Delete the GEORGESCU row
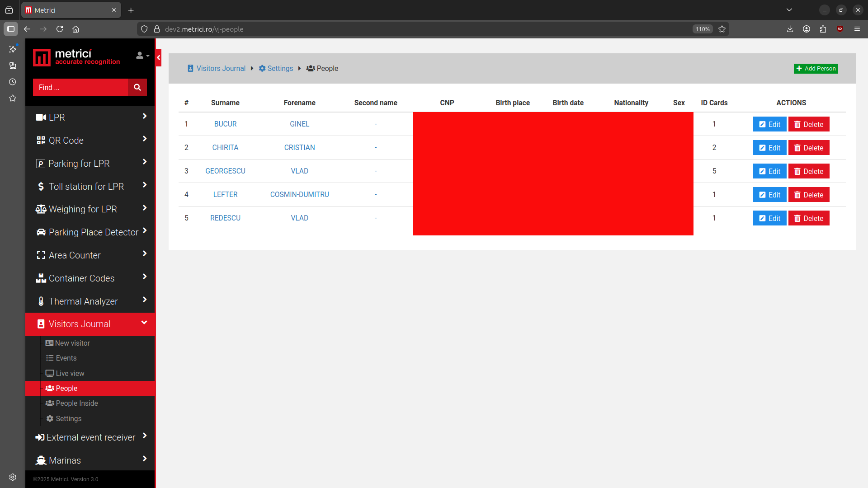Image resolution: width=868 pixels, height=488 pixels. click(x=809, y=171)
